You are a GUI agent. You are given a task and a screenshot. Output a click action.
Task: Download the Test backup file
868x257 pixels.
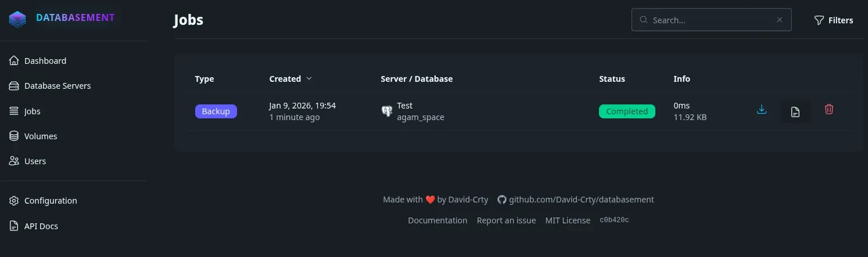click(x=762, y=110)
